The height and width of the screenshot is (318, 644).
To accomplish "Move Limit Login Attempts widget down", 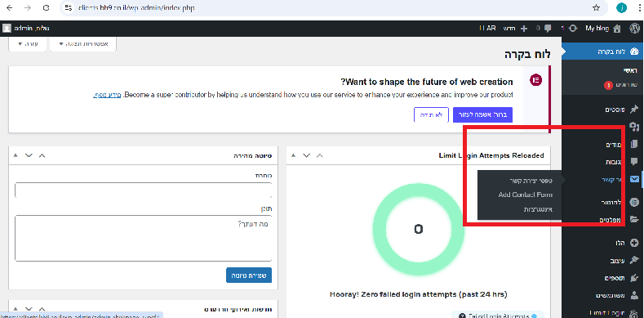I will tap(306, 155).
